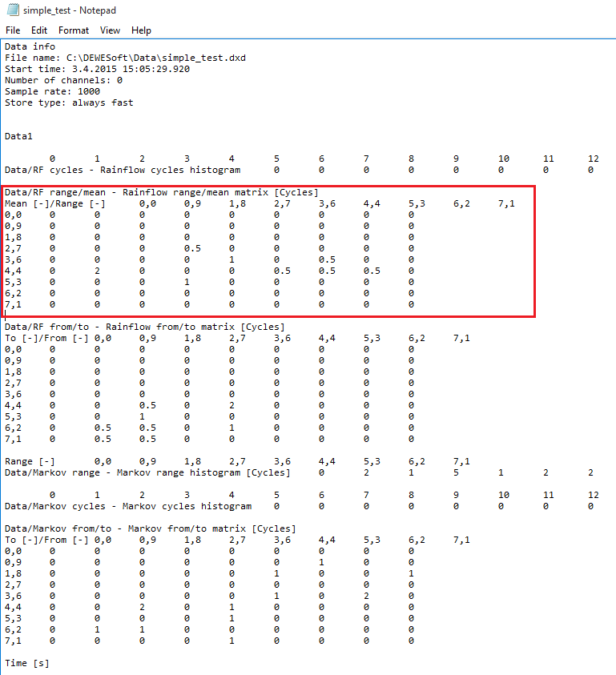Viewport: 616px width, 675px height.
Task: Click value 2 in range/mean row 4,4
Action: 98,271
